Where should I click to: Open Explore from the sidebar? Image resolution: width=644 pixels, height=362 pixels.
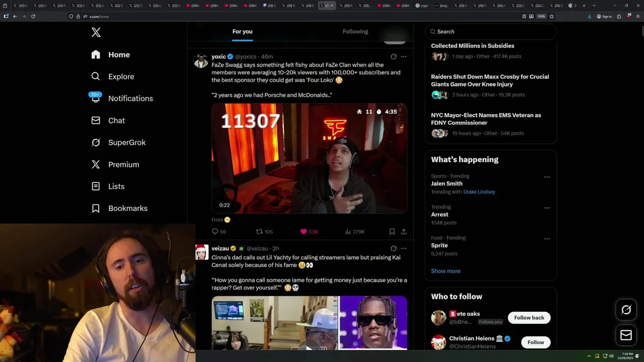click(x=113, y=76)
